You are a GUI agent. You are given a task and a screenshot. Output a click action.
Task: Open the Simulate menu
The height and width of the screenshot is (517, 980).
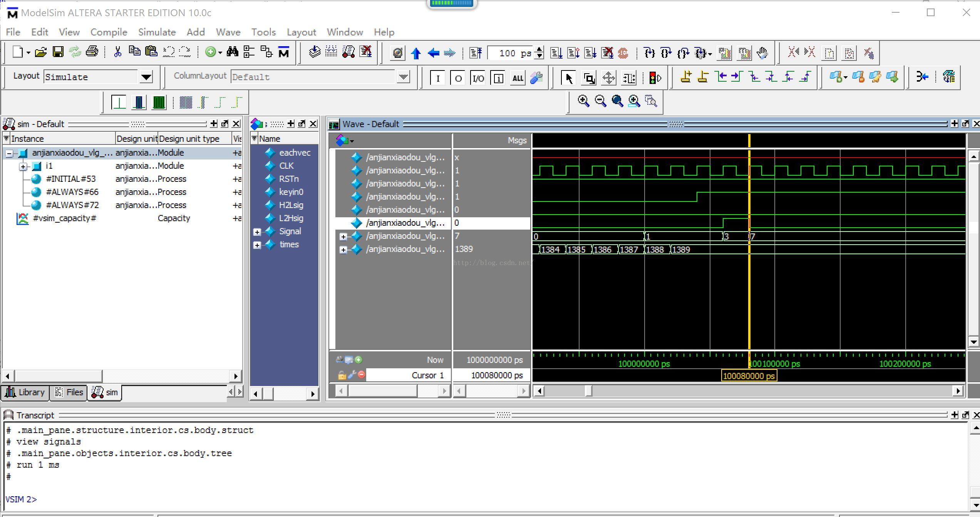coord(157,32)
